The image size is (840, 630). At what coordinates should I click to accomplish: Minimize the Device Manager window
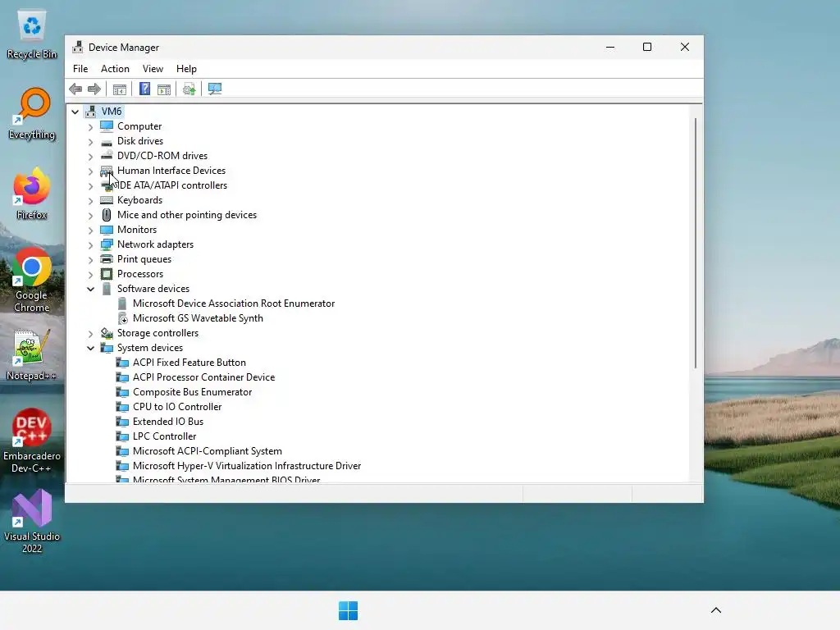pos(610,47)
